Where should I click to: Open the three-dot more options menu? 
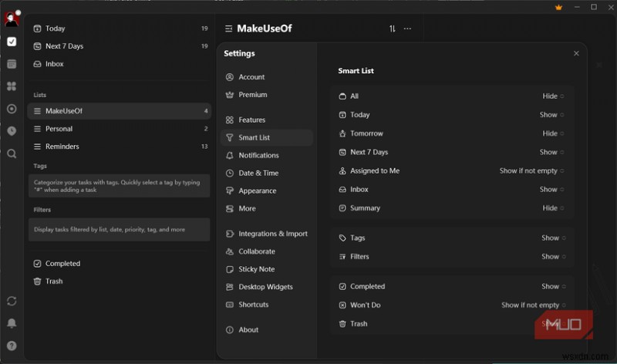click(x=407, y=29)
